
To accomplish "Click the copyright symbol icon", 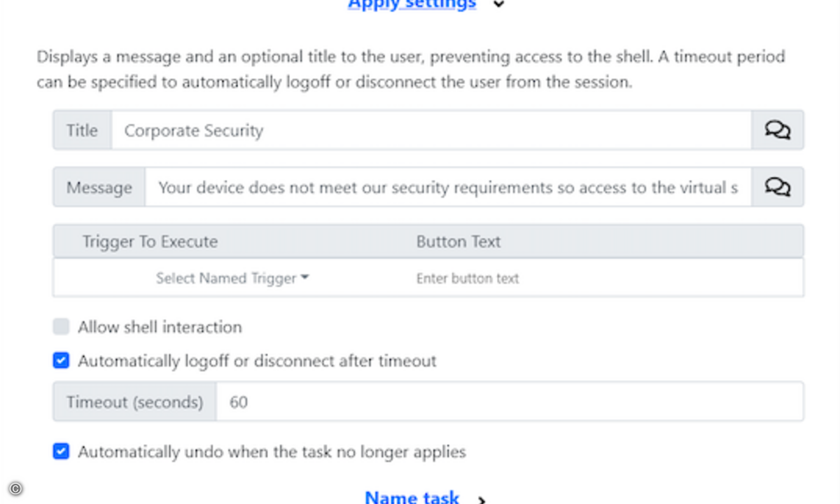I will (15, 489).
